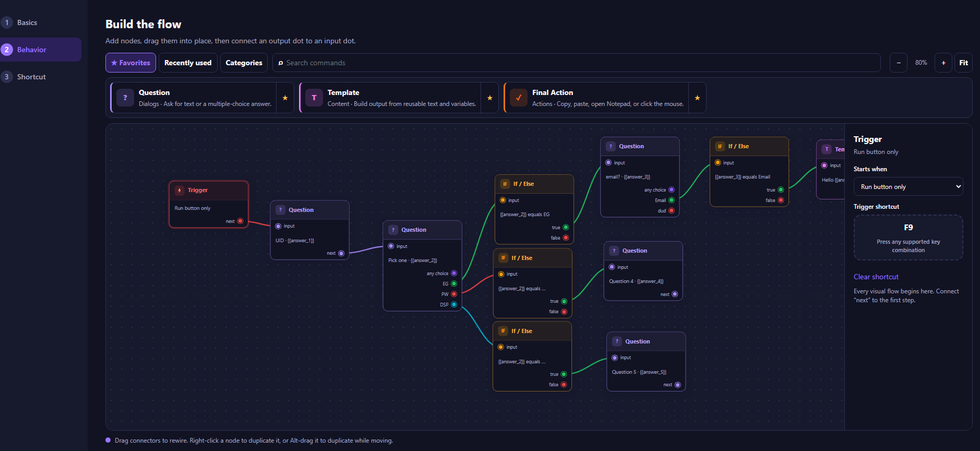Click the 80% zoom level readout
This screenshot has height=451, width=980.
(921, 63)
